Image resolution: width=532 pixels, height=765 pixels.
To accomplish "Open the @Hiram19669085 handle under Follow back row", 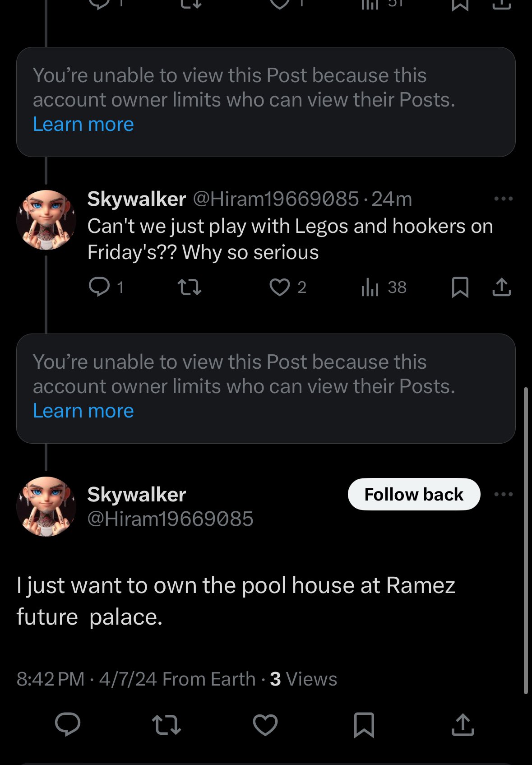I will (170, 519).
